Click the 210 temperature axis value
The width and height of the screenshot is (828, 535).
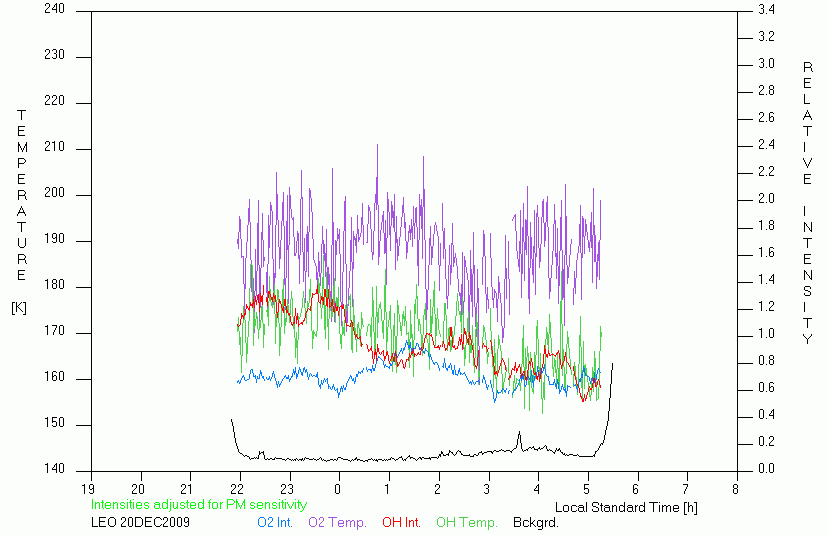54,147
